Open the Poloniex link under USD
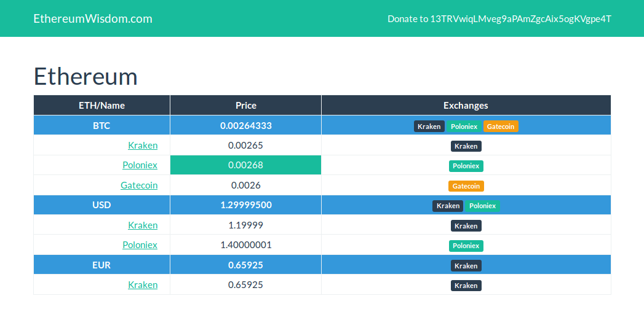 [x=140, y=245]
